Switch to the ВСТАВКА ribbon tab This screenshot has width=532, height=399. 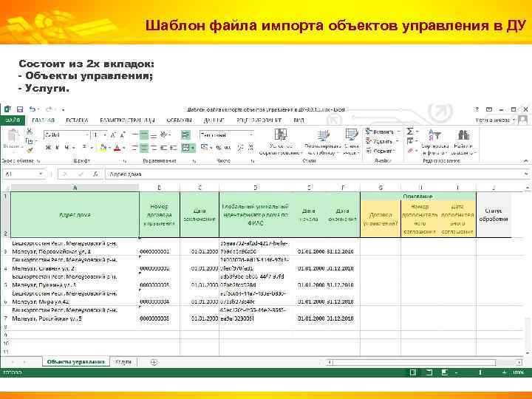point(77,120)
